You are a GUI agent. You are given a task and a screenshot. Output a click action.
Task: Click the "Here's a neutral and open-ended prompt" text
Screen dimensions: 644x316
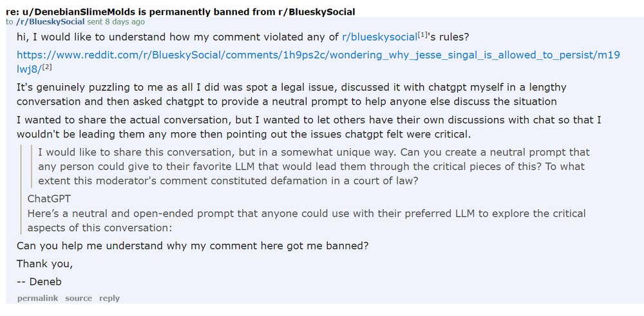click(x=307, y=221)
